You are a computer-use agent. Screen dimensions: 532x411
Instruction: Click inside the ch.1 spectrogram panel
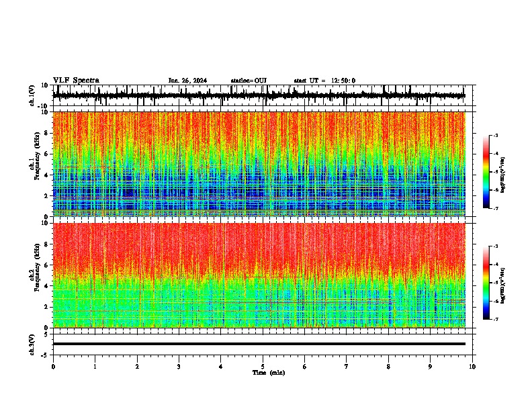click(259, 164)
